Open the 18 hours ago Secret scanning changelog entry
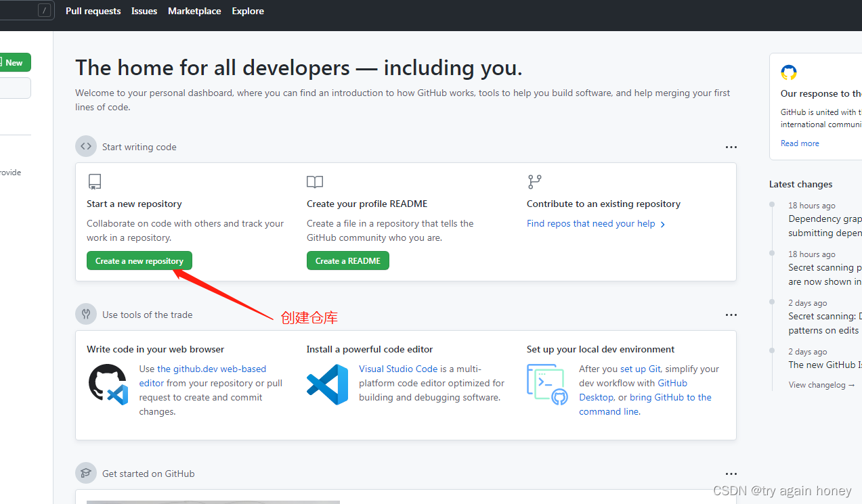This screenshot has width=862, height=504. tap(825, 275)
